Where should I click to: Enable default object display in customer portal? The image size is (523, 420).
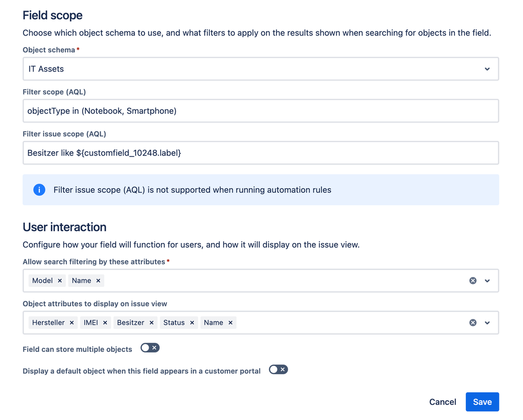click(278, 369)
